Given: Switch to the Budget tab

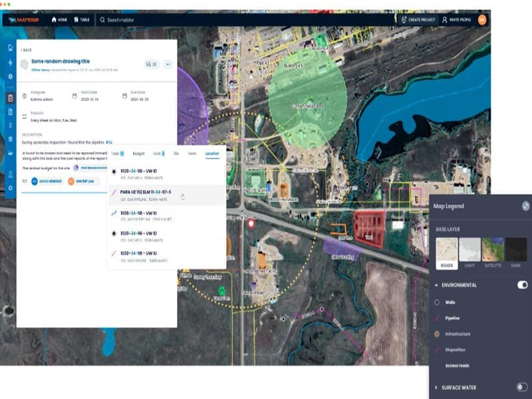Looking at the screenshot, I should click(x=138, y=154).
